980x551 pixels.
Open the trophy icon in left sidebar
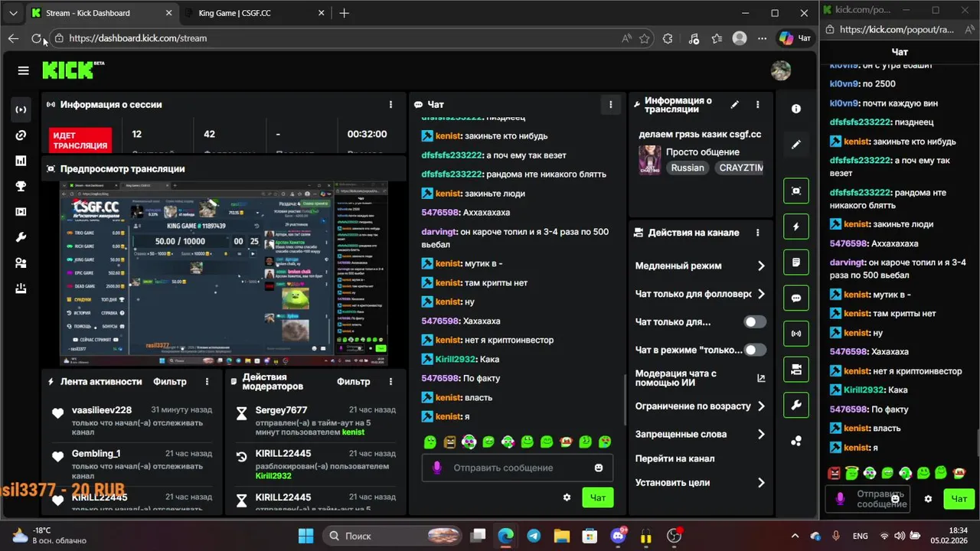tap(21, 186)
